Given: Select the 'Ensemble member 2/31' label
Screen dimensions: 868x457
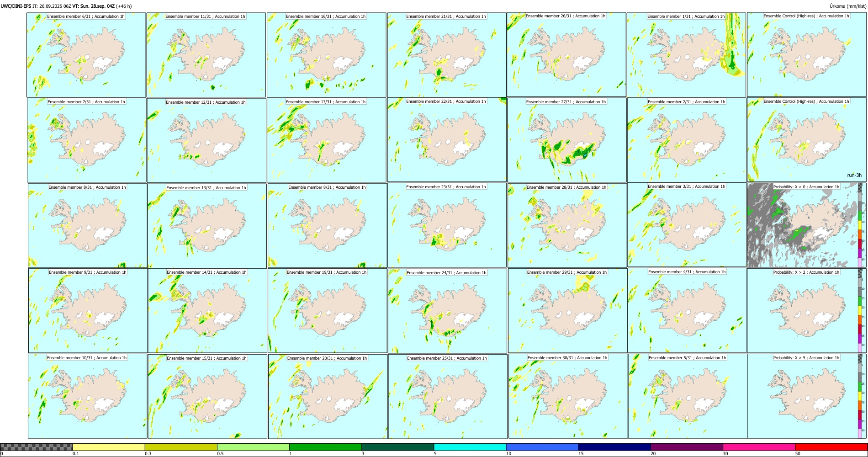Looking at the screenshot, I should click(686, 102).
